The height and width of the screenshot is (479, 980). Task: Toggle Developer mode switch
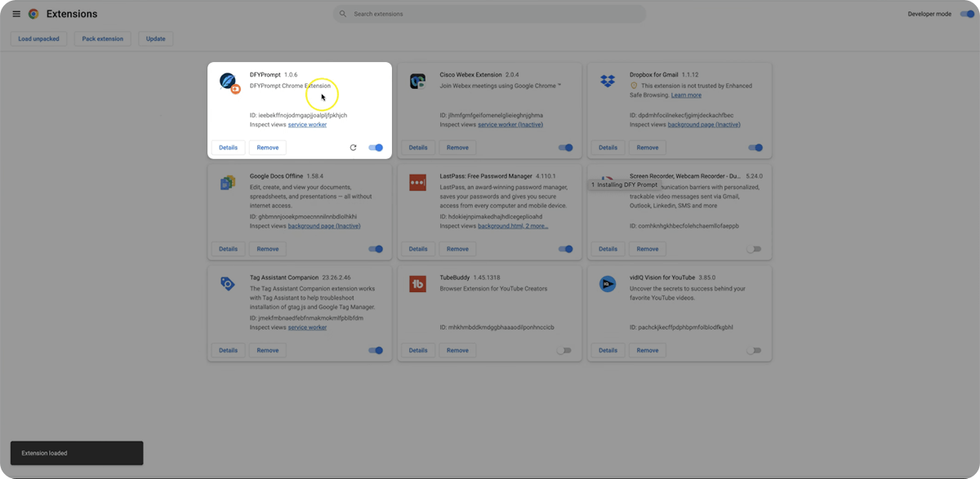(x=966, y=14)
